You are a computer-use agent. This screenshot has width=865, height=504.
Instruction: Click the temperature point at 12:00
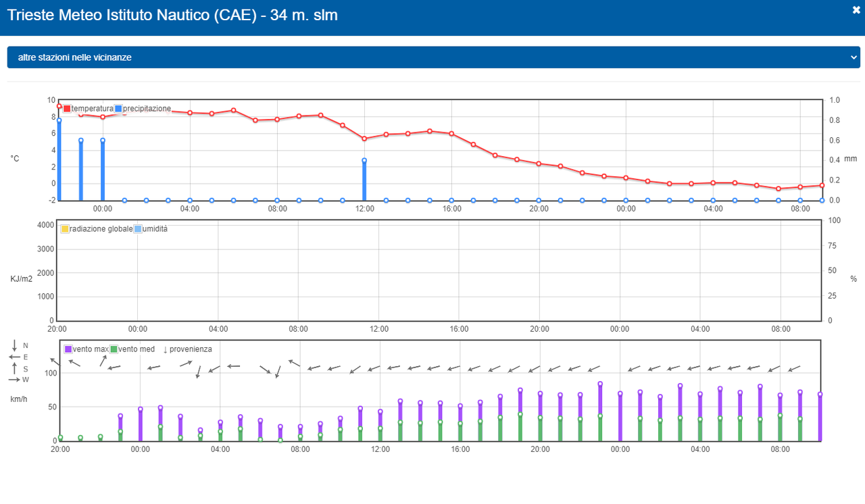[x=364, y=138]
